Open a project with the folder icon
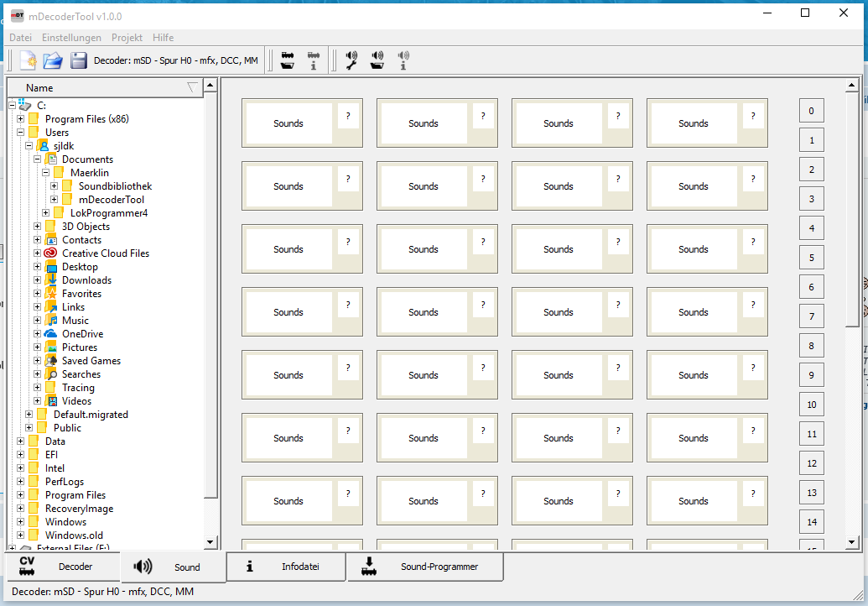Image resolution: width=868 pixels, height=606 pixels. tap(53, 60)
